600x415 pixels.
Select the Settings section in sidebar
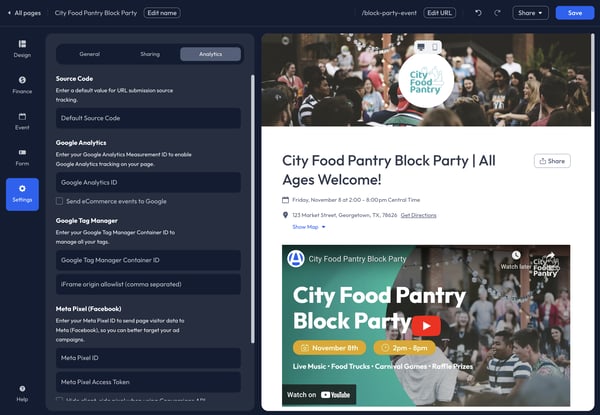22,194
